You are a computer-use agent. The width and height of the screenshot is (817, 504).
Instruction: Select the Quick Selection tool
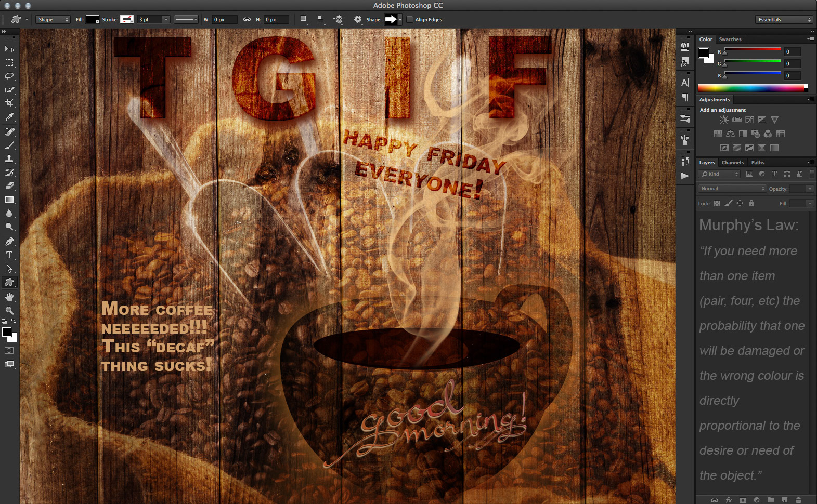pos(9,90)
